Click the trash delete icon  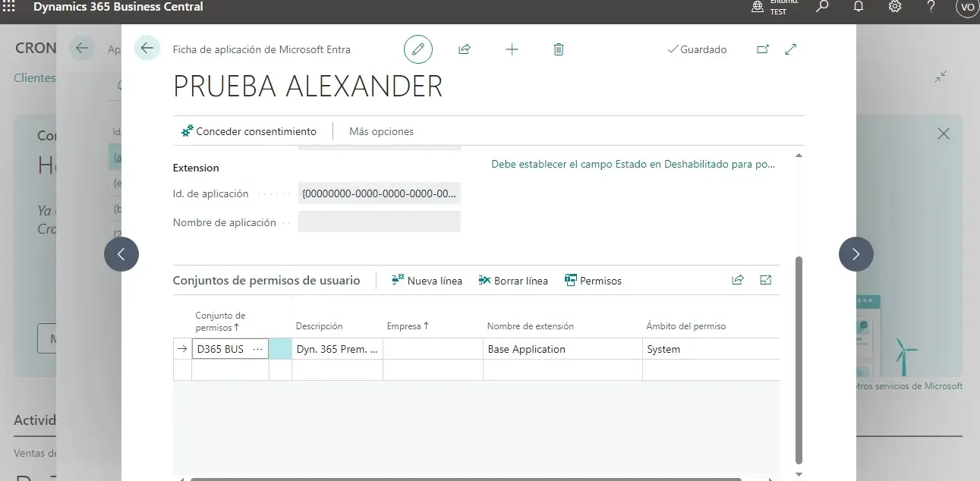(x=559, y=49)
